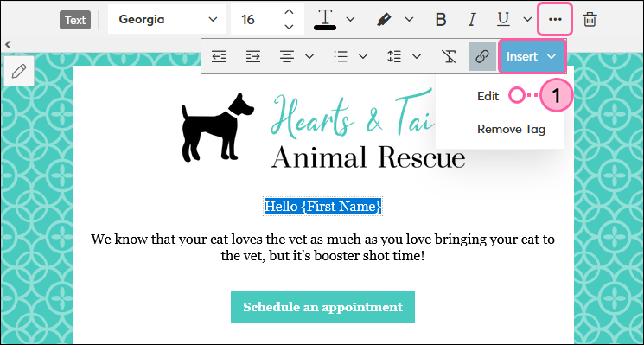Screen dimensions: 644x345
Task: Expand highlight color dropdown arrow
Action: click(409, 19)
